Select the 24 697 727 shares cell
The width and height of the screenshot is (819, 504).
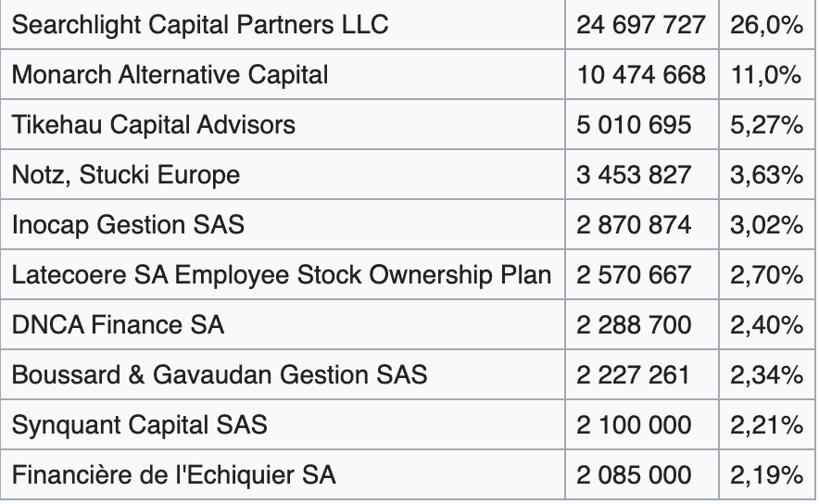642,24
